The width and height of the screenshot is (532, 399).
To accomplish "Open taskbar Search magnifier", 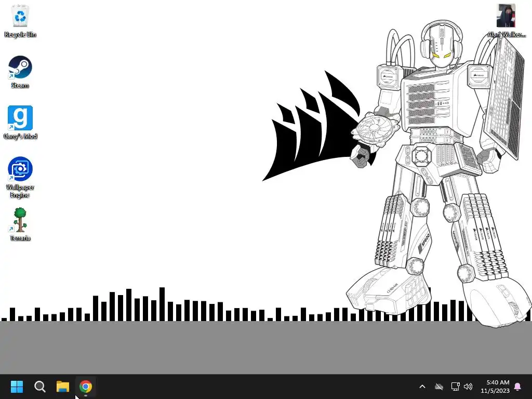I will [39, 387].
